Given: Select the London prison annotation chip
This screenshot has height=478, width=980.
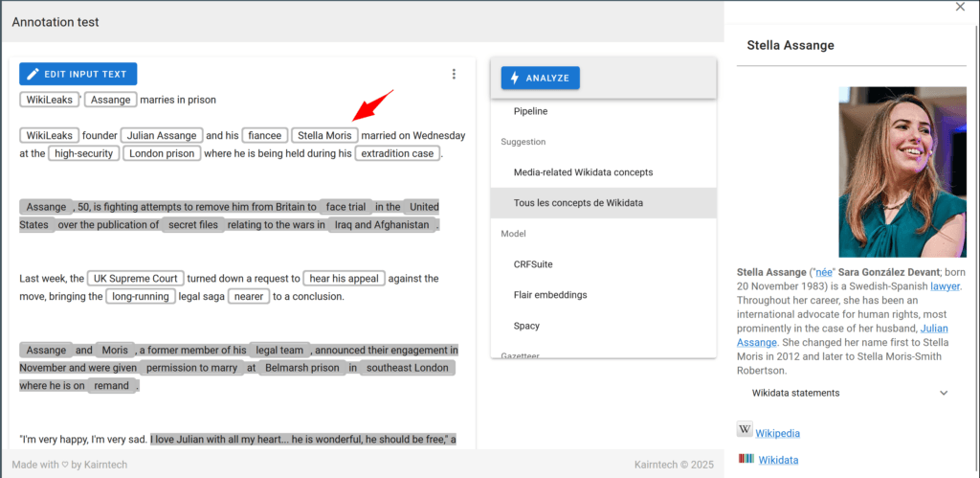Looking at the screenshot, I should coord(162,153).
